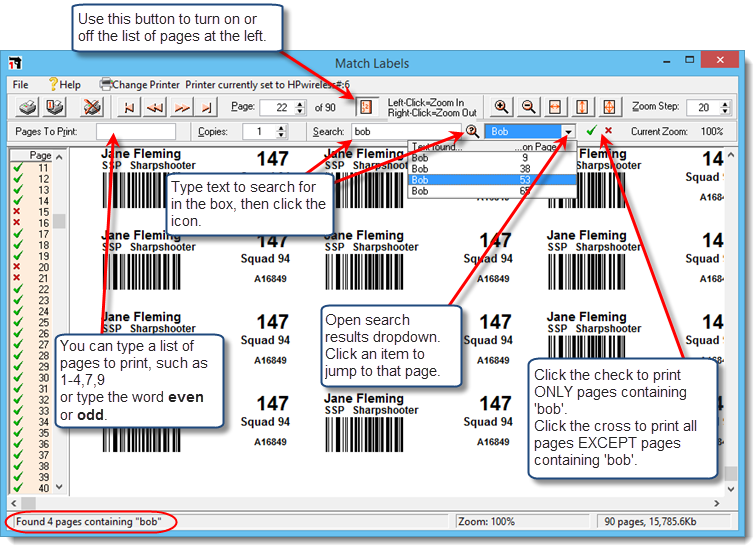
Task: Increase Page number with up stepper
Action: click(301, 103)
